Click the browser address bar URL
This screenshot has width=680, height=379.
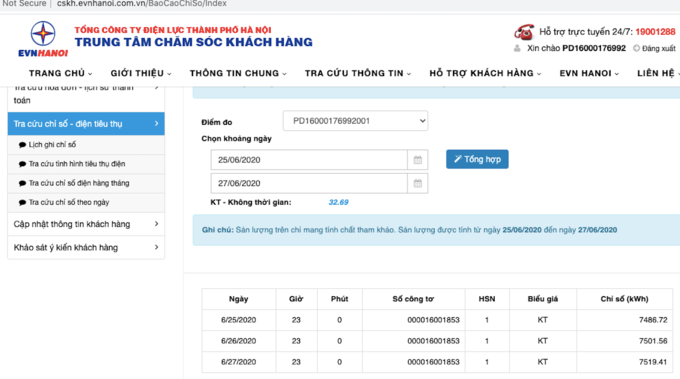142,4
